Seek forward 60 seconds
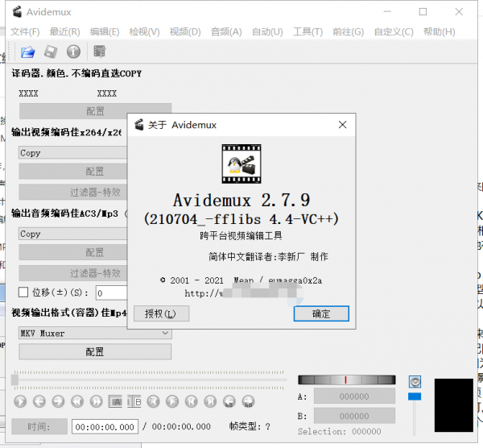 (249, 401)
